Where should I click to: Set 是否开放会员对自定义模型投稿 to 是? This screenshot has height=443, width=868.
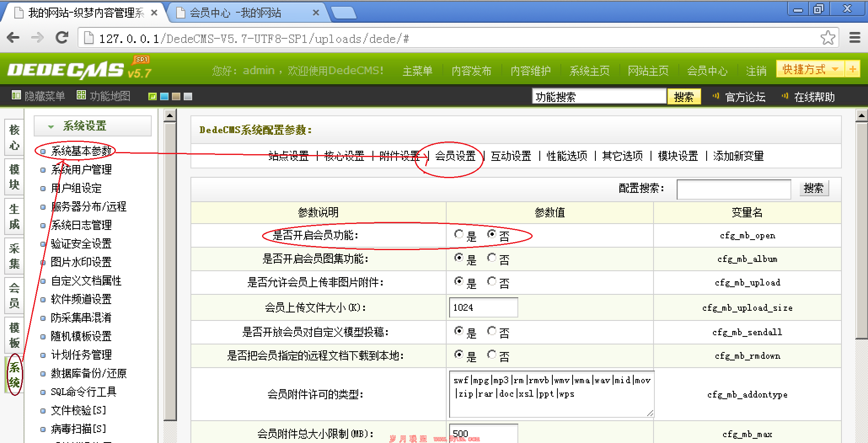pyautogui.click(x=459, y=331)
